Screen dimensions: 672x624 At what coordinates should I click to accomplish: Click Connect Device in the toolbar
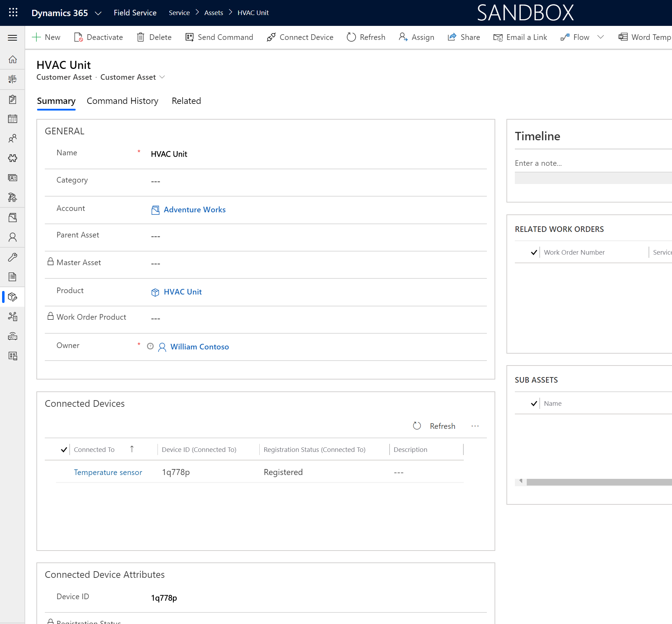pos(300,37)
